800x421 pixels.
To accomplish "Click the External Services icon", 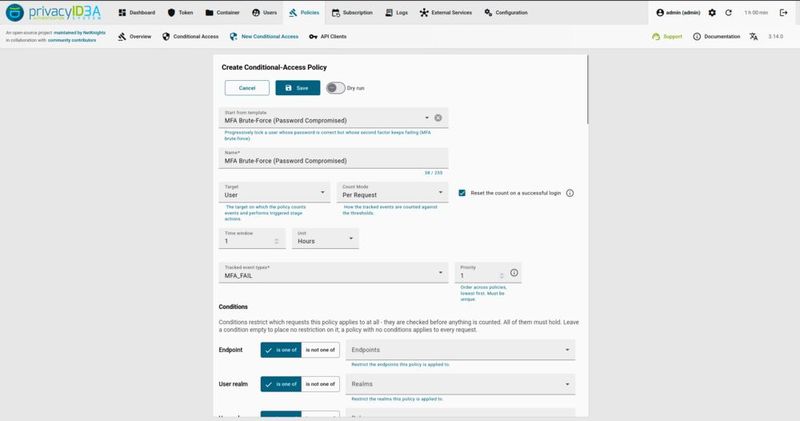I will (424, 13).
